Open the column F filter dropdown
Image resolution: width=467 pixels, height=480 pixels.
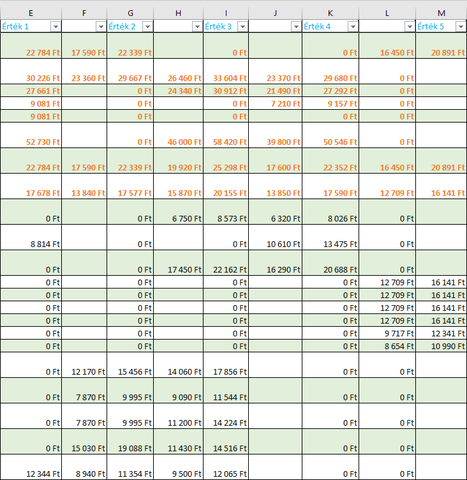tap(101, 26)
